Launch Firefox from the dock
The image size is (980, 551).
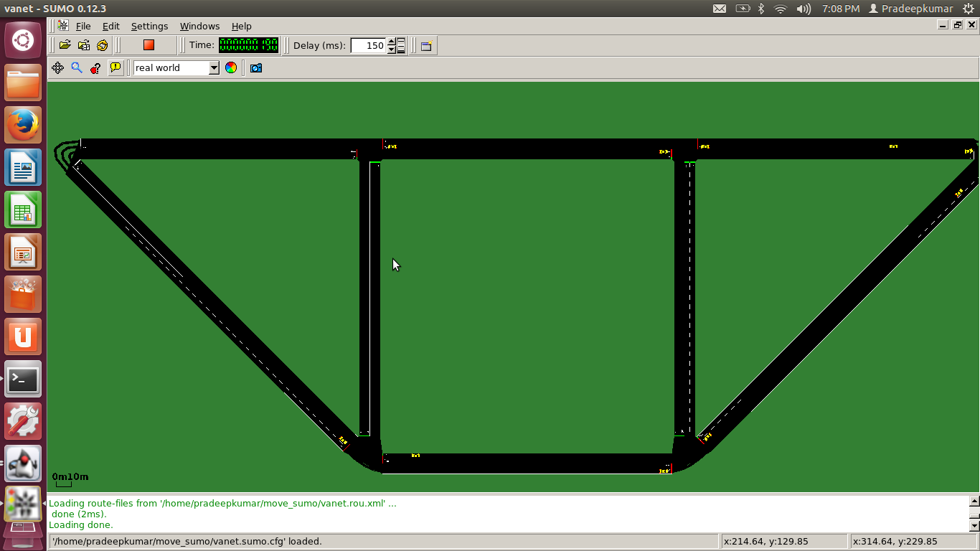pyautogui.click(x=22, y=123)
